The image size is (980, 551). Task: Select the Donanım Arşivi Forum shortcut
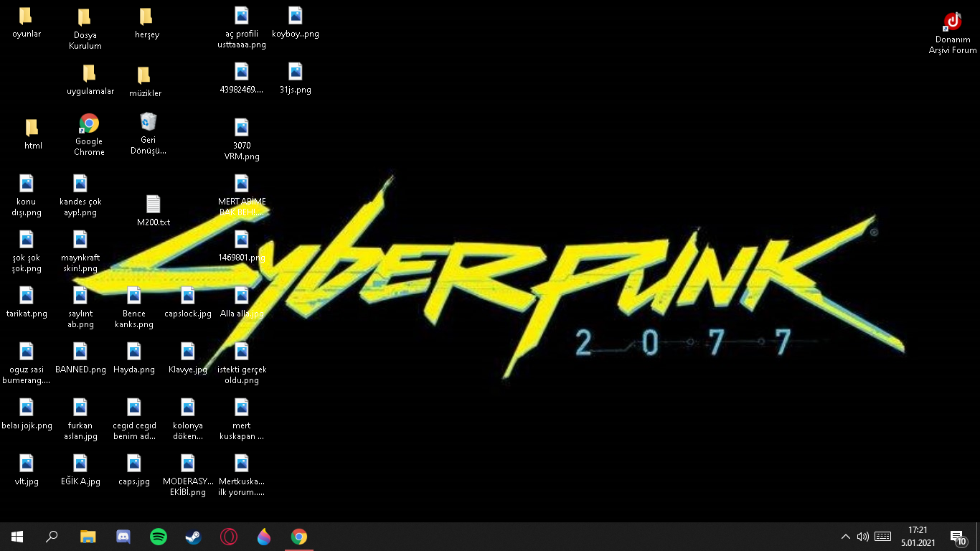953,32
